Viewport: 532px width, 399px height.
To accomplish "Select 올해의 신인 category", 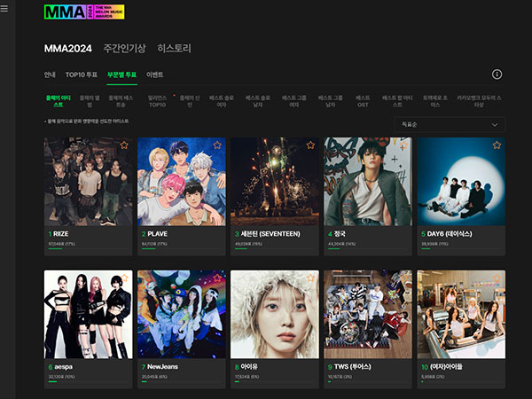I will pos(190,101).
